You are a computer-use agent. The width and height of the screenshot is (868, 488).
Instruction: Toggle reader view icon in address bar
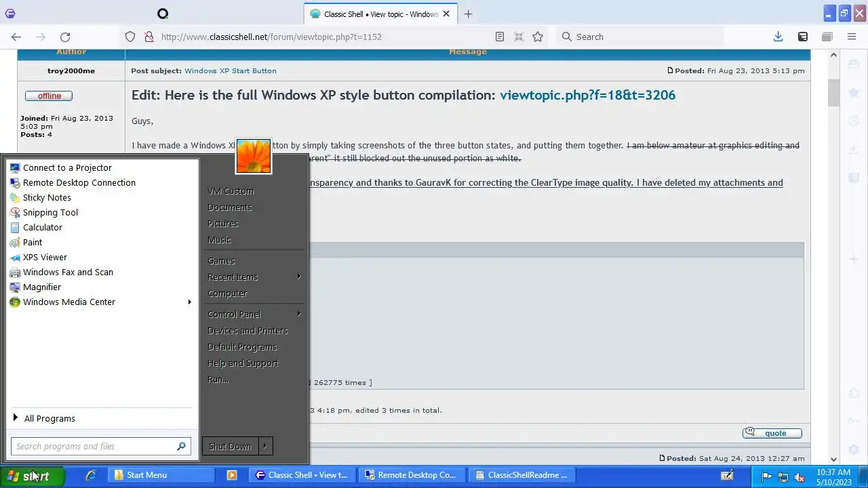[500, 37]
